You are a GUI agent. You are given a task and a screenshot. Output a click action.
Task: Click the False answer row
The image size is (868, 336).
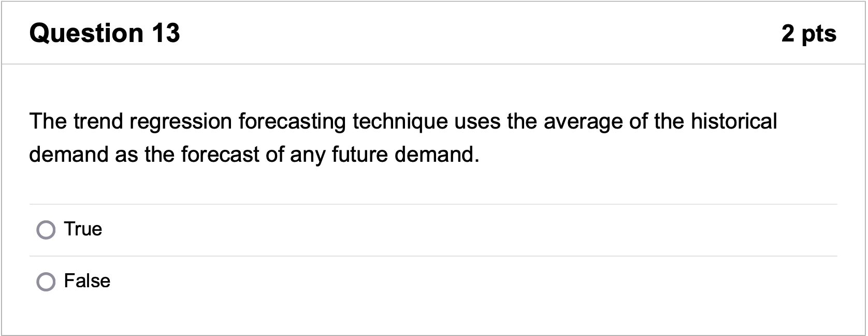(207, 281)
